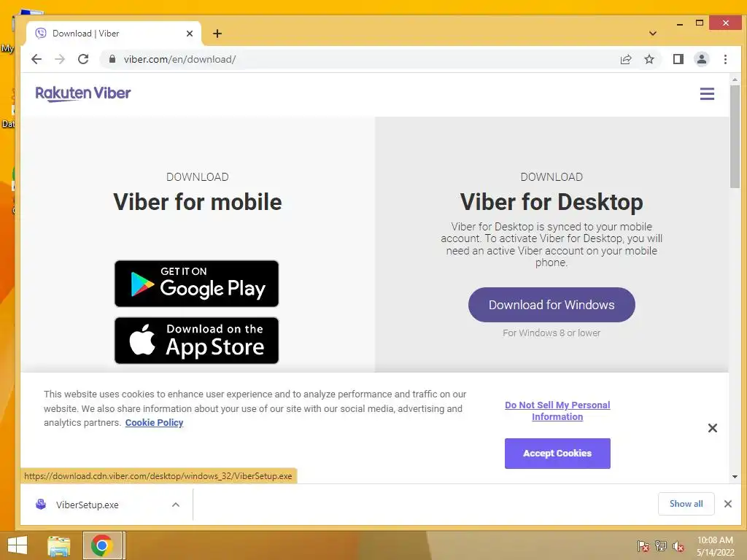Open the Windows Start button
Image resolution: width=747 pixels, height=560 pixels.
point(18,545)
